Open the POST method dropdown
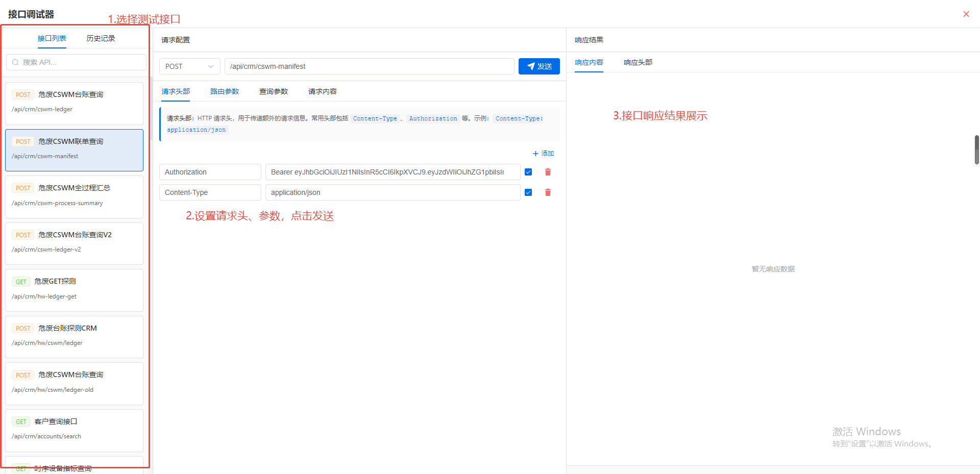Image resolution: width=980 pixels, height=474 pixels. click(x=190, y=66)
